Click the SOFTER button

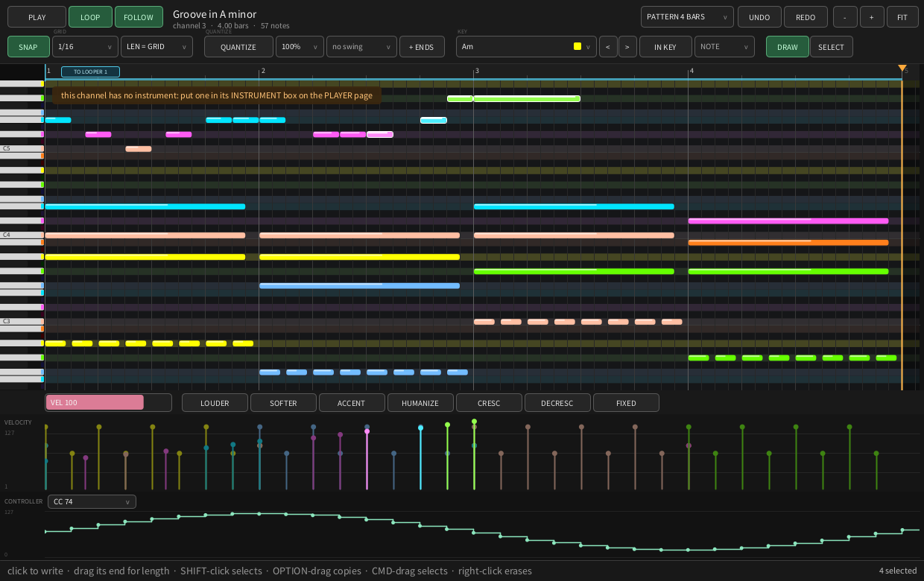click(x=283, y=402)
